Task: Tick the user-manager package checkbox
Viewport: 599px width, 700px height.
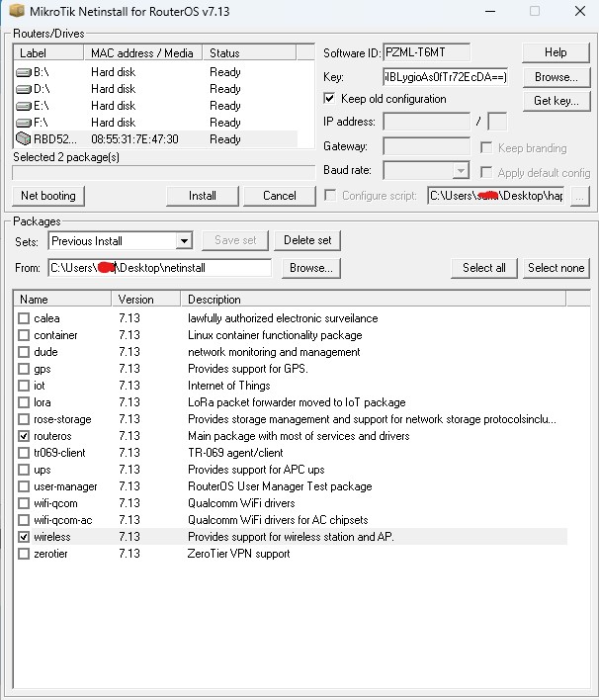Action: click(24, 486)
